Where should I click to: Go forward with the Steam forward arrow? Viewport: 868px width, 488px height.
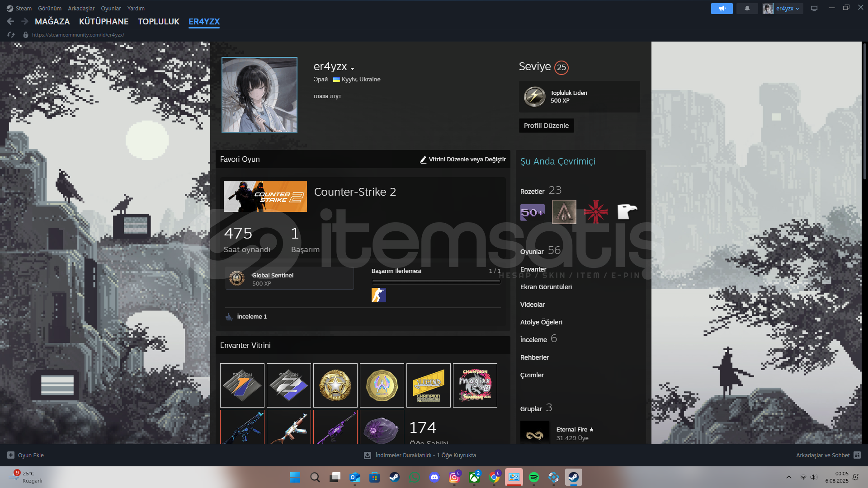coord(25,21)
